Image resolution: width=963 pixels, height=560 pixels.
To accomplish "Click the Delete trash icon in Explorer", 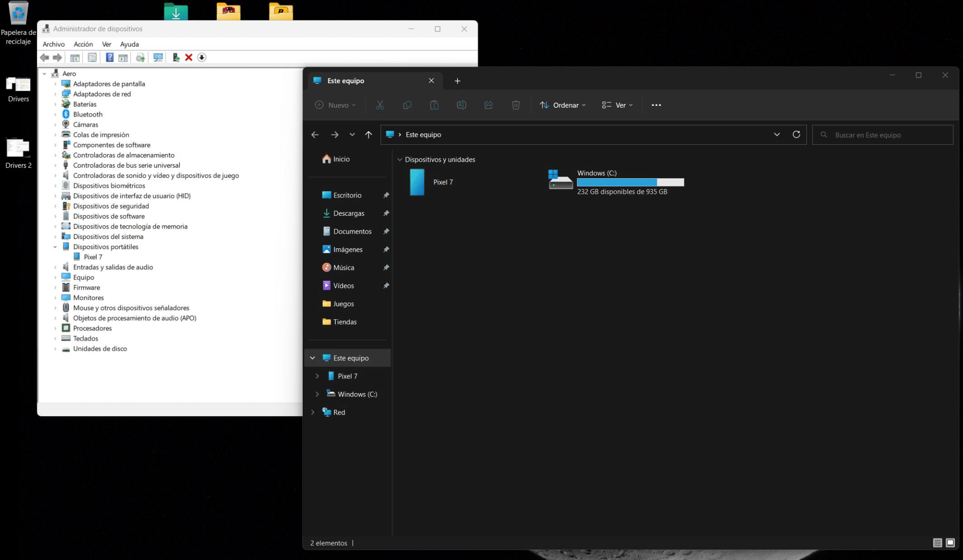I will 516,105.
